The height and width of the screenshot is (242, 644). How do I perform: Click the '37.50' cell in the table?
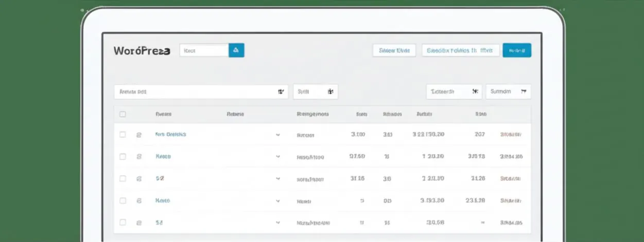[x=357, y=156]
